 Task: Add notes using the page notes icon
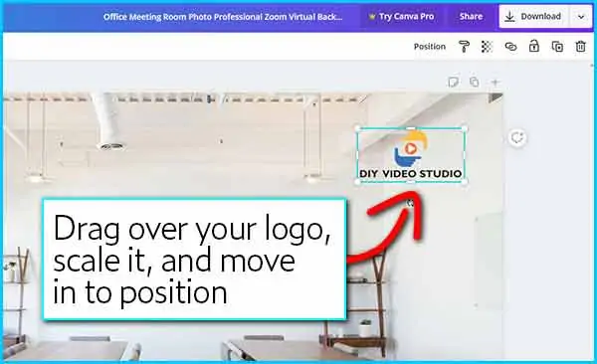[453, 82]
